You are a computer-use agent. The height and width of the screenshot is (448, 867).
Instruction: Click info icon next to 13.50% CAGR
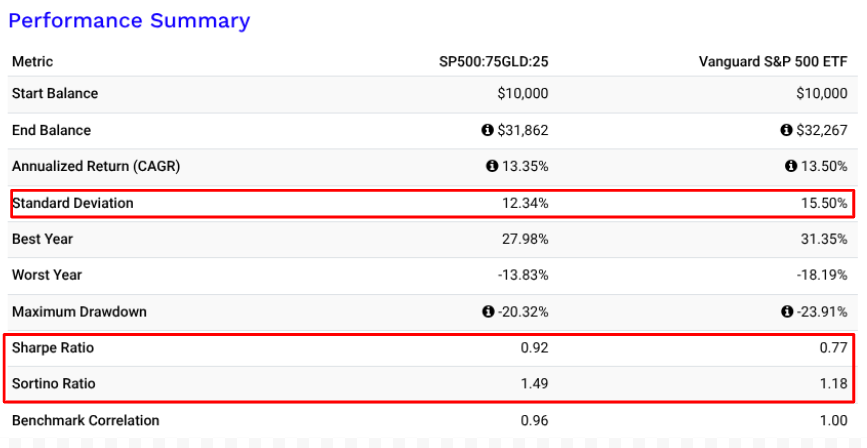click(791, 166)
